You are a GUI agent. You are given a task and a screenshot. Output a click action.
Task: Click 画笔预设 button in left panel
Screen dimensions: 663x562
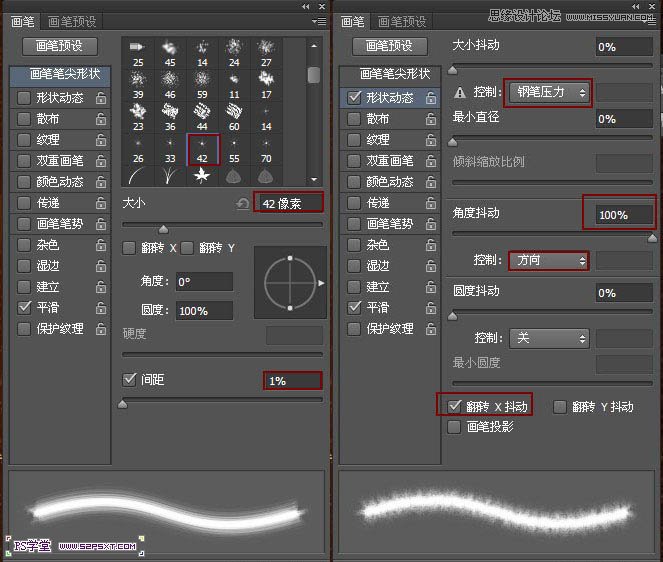pos(60,46)
